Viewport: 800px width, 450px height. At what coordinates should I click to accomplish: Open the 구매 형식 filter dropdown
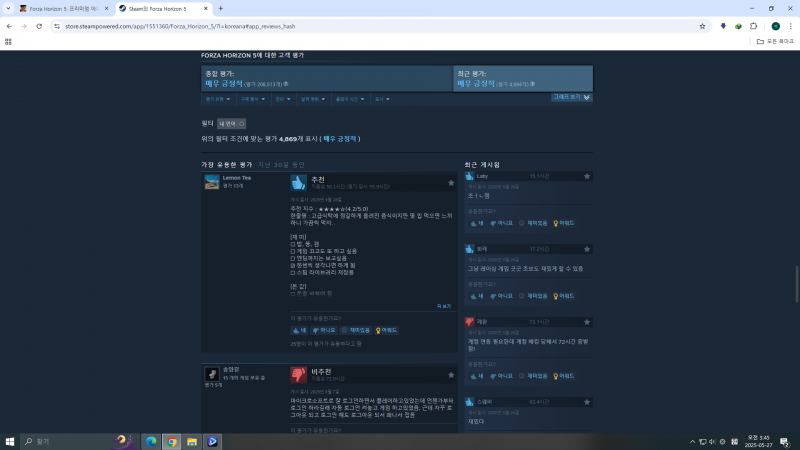(x=253, y=99)
